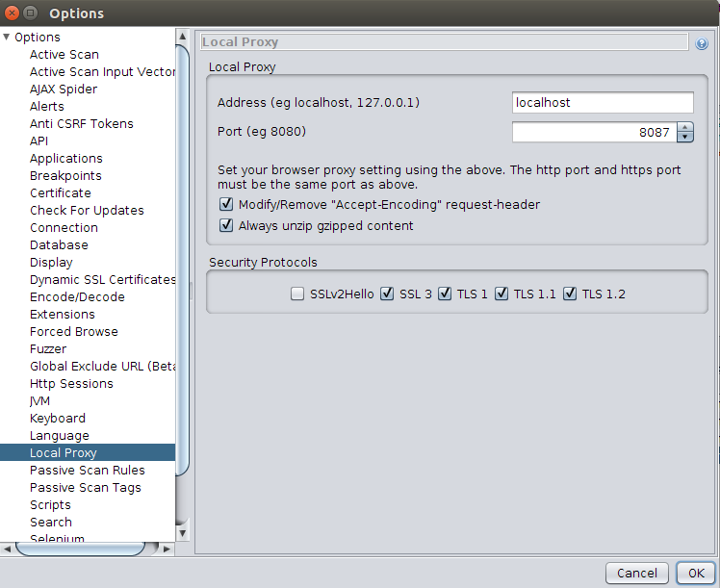Open the API options
This screenshot has width=720, height=588.
[x=39, y=141]
